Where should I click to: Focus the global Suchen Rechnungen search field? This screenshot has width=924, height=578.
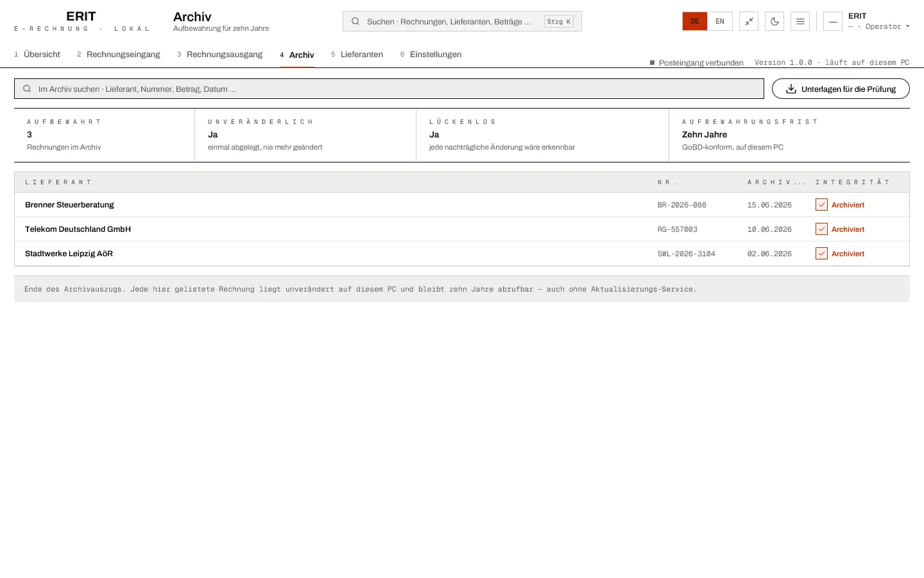(x=462, y=21)
